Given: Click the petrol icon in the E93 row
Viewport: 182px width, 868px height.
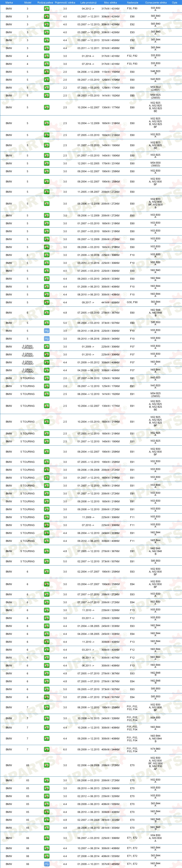Looking at the screenshot, I should [47, 32].
